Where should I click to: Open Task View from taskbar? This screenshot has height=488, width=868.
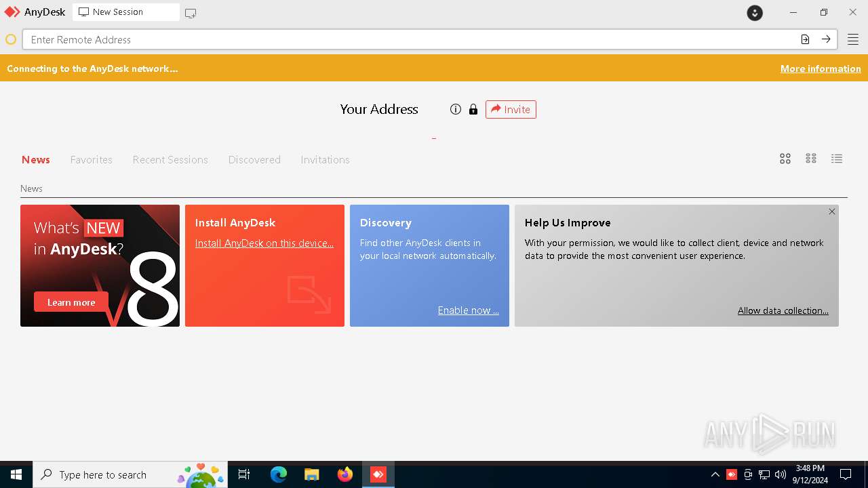[244, 474]
